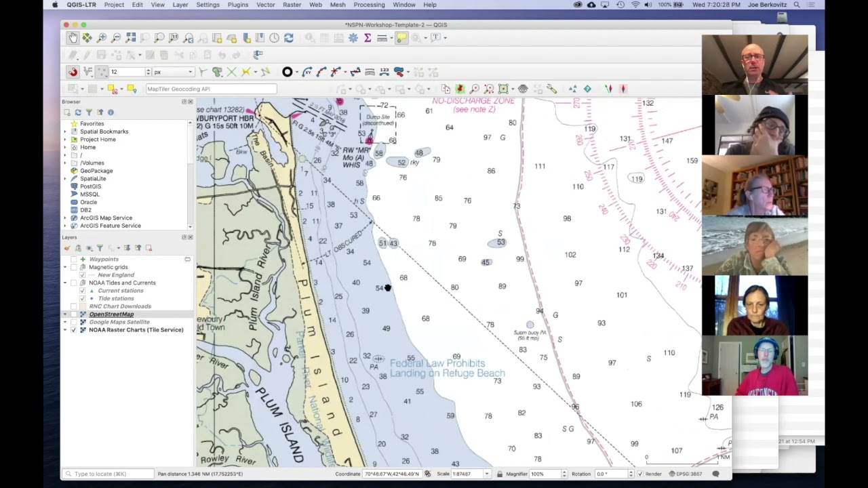
Task: Expand Spatial Bookmarks in Browser tree
Action: click(x=66, y=131)
